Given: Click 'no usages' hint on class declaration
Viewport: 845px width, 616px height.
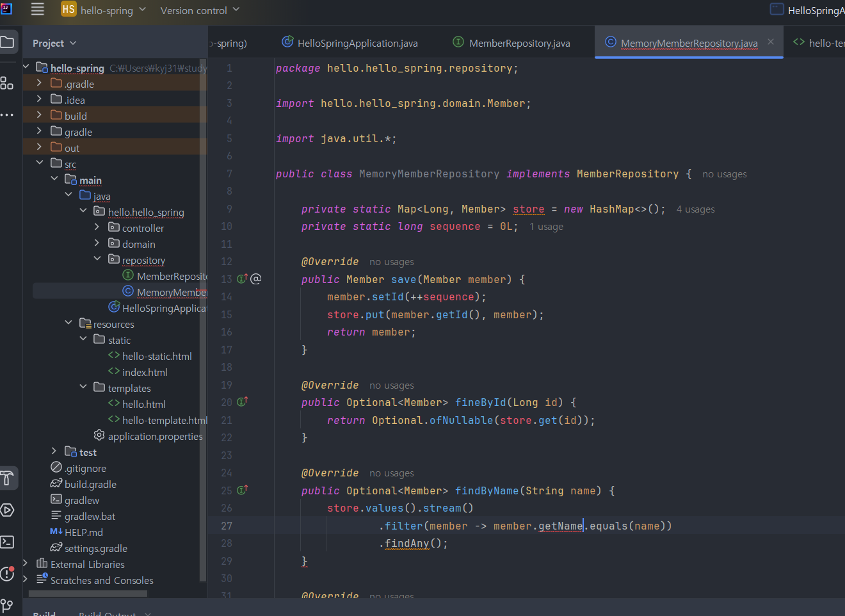Looking at the screenshot, I should (x=724, y=174).
